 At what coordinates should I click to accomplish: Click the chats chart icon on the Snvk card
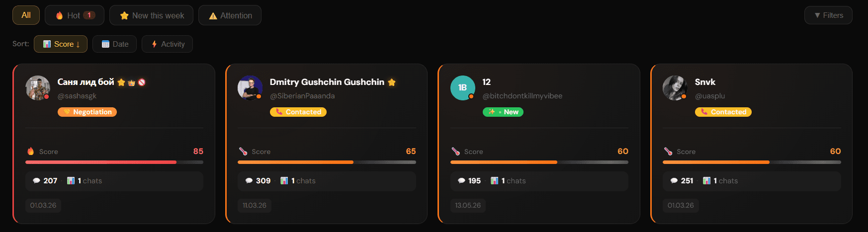[706, 181]
